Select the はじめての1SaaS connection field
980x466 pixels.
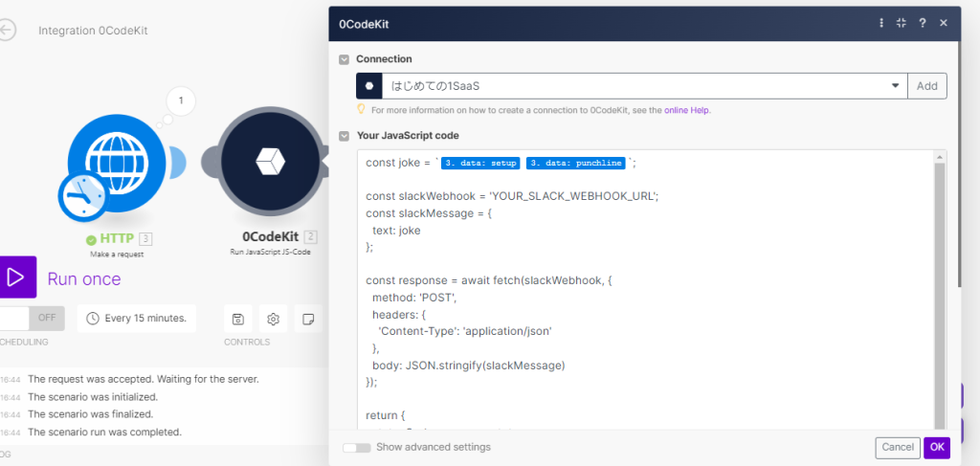point(644,86)
